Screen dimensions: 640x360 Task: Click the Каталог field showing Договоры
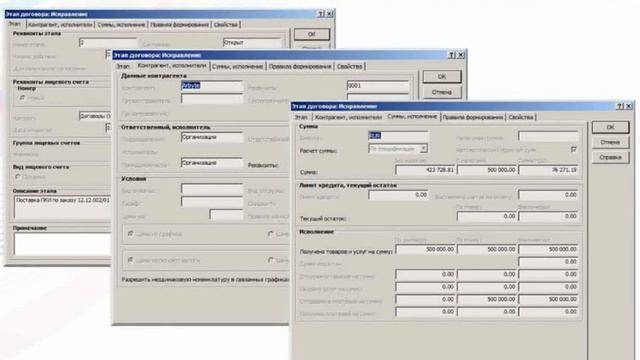pyautogui.click(x=96, y=116)
